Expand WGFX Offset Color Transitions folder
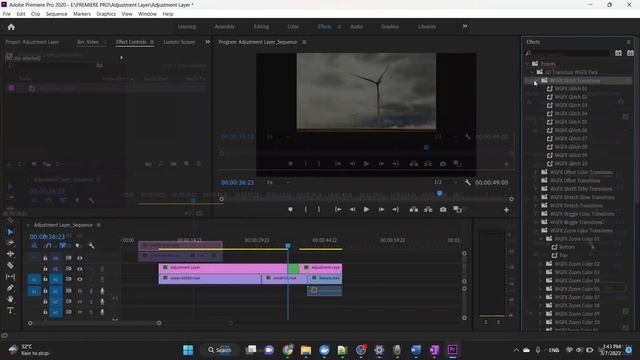The width and height of the screenshot is (640, 360). (536, 172)
